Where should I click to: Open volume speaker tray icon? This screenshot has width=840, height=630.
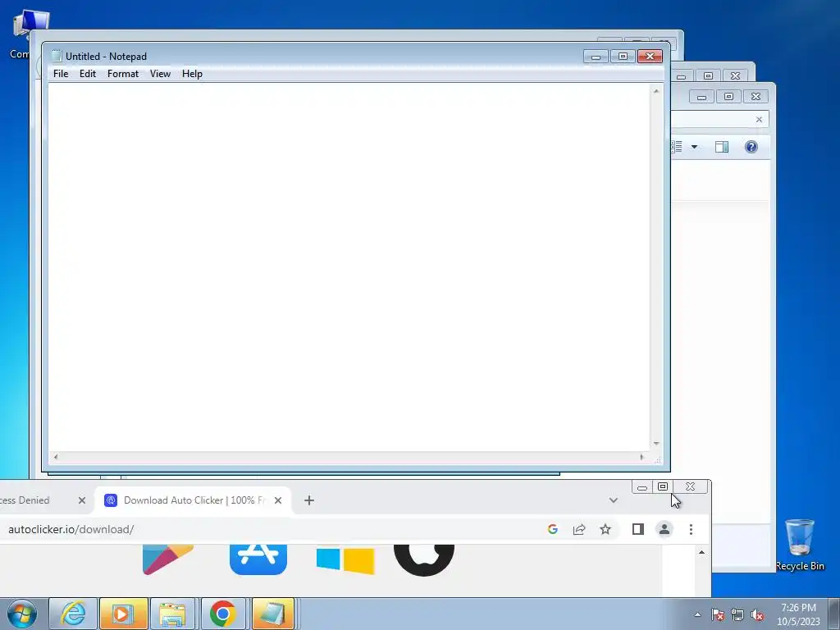tap(757, 614)
